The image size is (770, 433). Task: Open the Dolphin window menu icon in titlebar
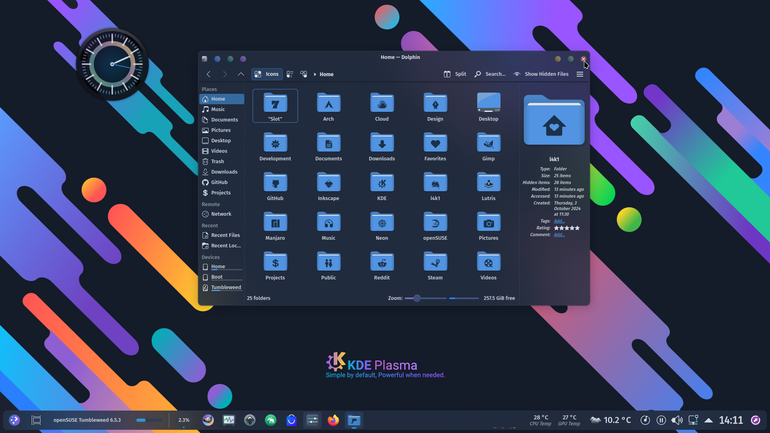[204, 59]
